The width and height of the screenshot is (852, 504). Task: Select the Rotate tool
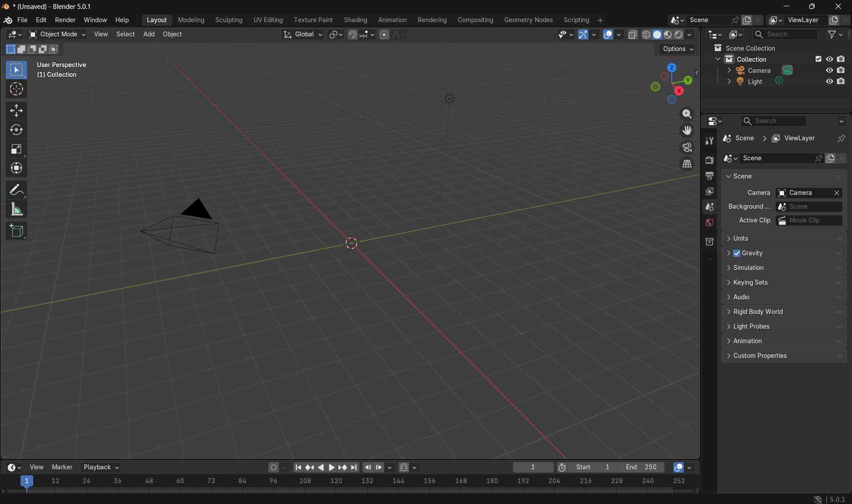tap(16, 130)
